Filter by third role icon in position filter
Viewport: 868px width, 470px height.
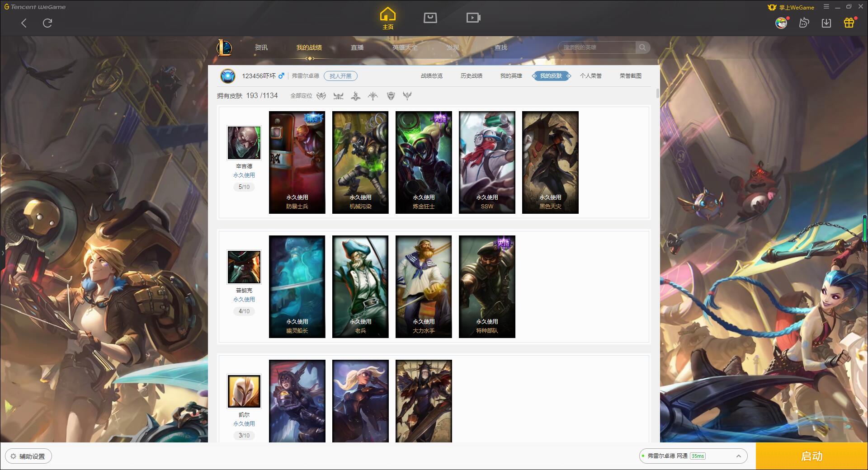click(356, 96)
